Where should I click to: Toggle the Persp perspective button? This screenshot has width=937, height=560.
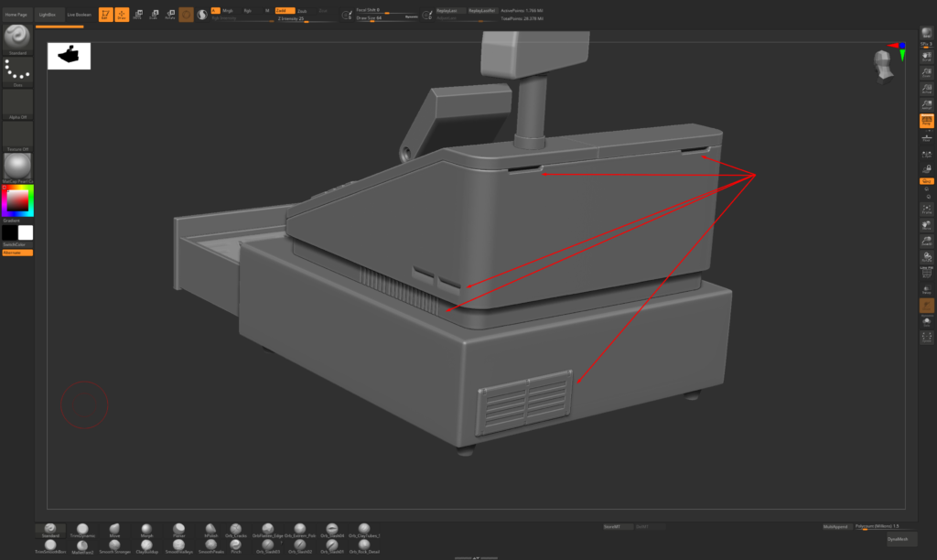tap(926, 120)
